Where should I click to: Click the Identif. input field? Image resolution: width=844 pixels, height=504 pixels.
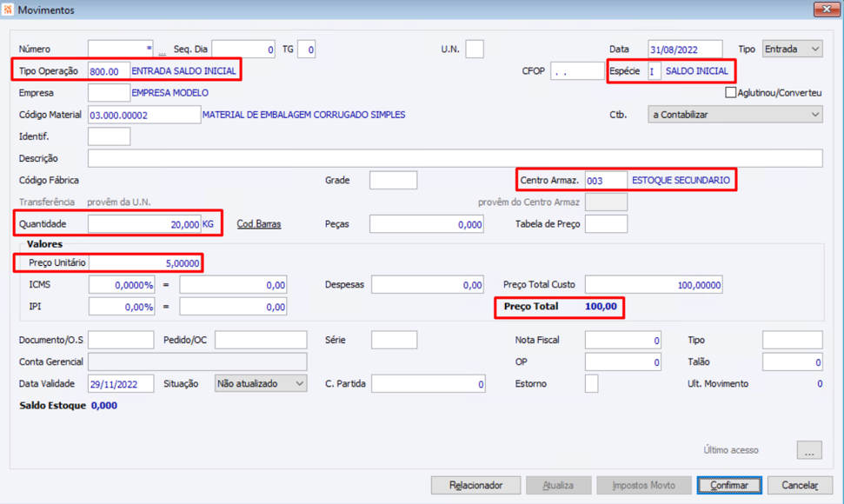click(x=110, y=136)
